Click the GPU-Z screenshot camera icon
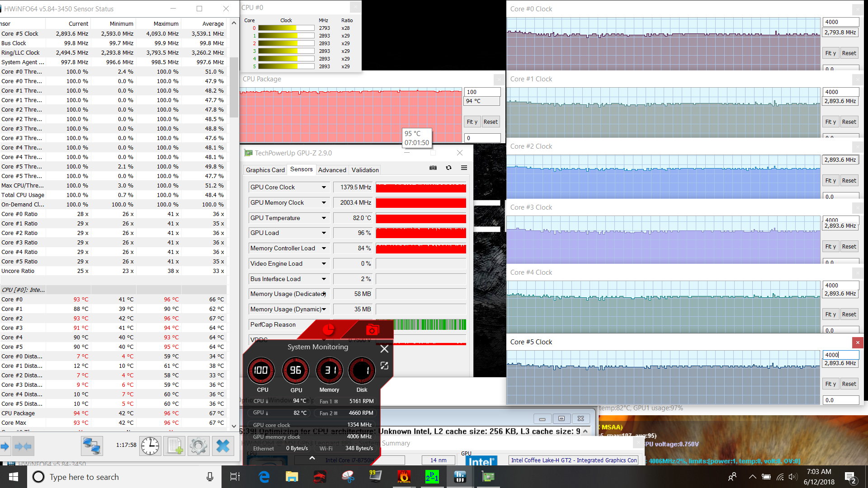The height and width of the screenshot is (488, 868). (x=433, y=168)
